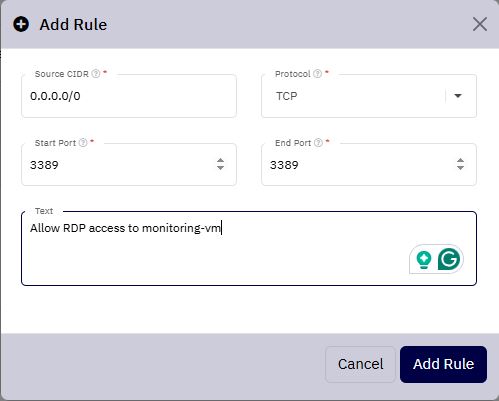Click the Grammarly G icon in text box

(x=449, y=259)
